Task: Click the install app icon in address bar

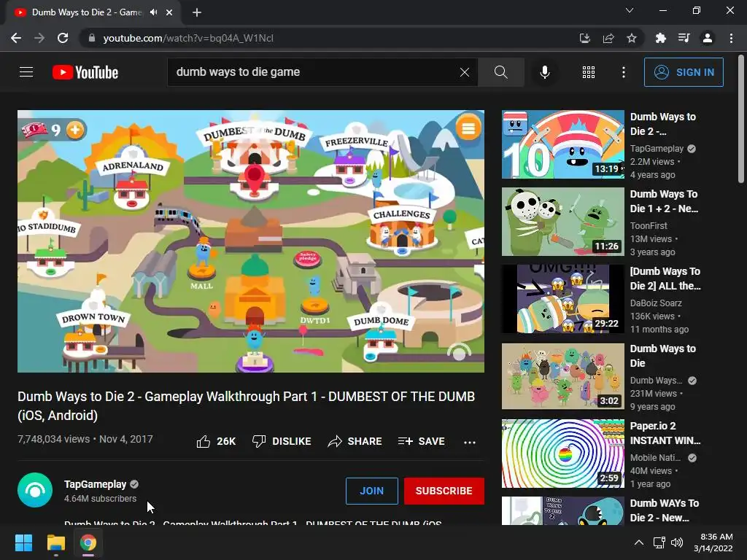Action: tap(585, 38)
